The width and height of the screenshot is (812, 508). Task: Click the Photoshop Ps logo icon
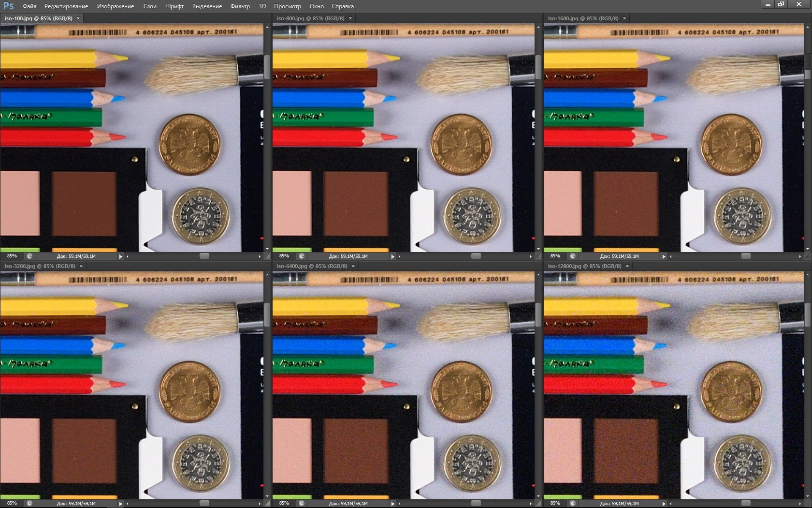pos(8,6)
